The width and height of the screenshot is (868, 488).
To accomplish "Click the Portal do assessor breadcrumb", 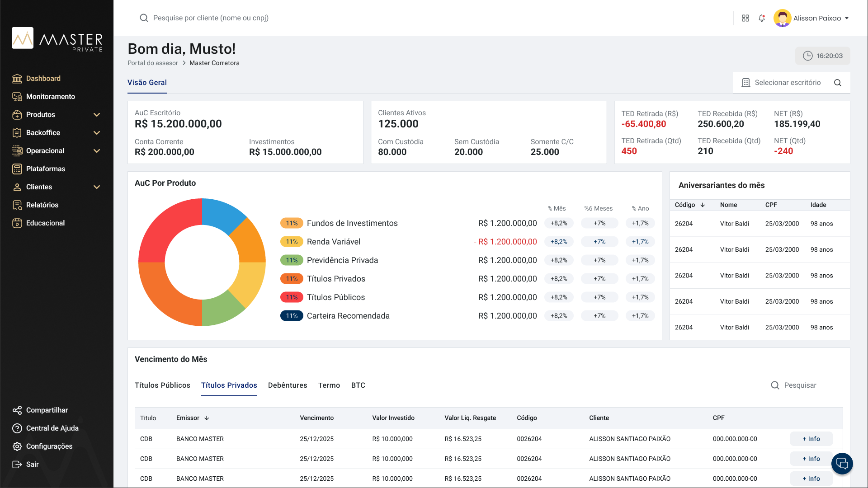I will 153,63.
